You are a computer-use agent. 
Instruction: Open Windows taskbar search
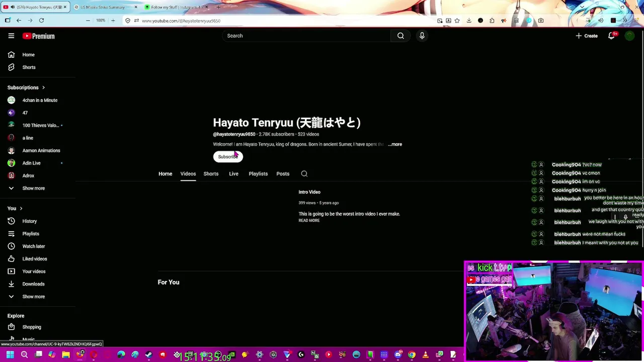click(24, 355)
